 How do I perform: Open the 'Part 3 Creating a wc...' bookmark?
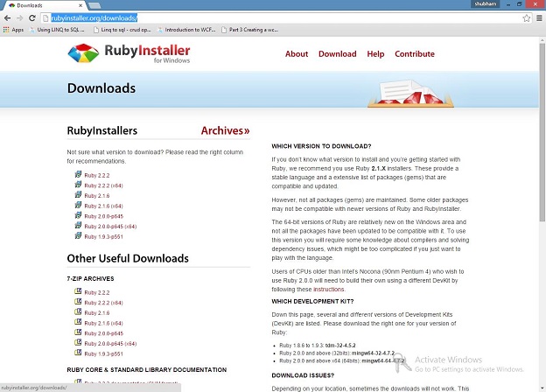pyautogui.click(x=250, y=30)
